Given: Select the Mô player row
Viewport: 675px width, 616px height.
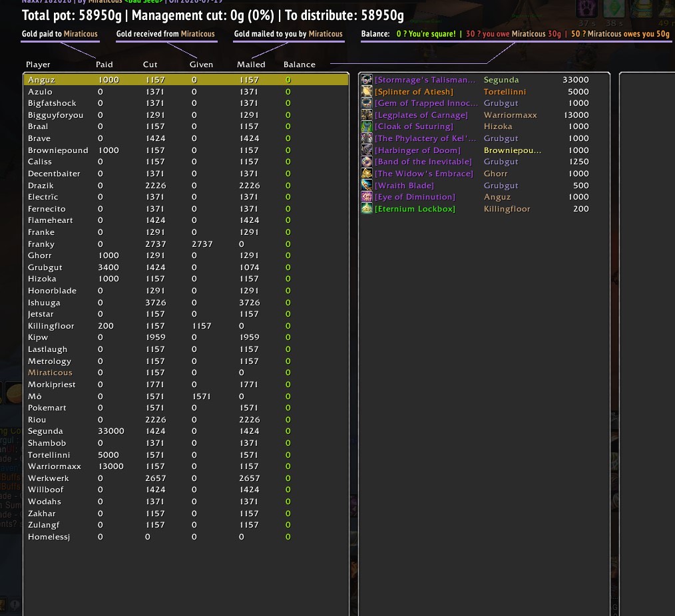Looking at the screenshot, I should point(186,396).
